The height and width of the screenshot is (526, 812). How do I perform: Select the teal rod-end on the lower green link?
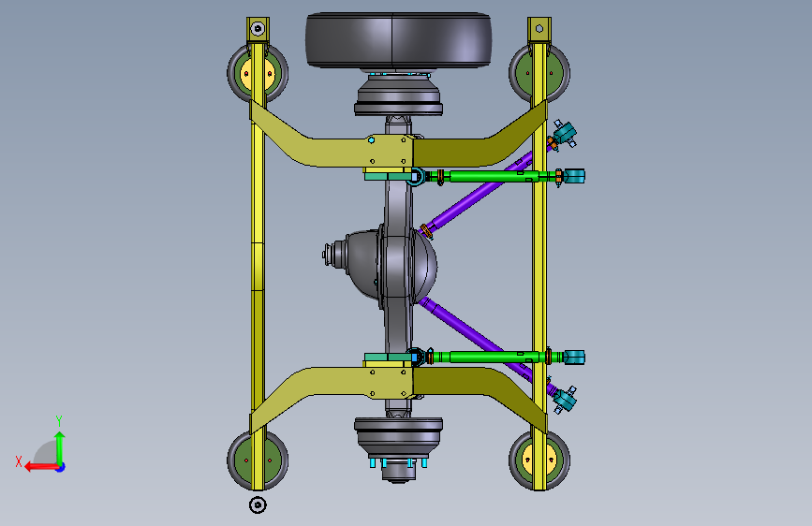point(574,358)
